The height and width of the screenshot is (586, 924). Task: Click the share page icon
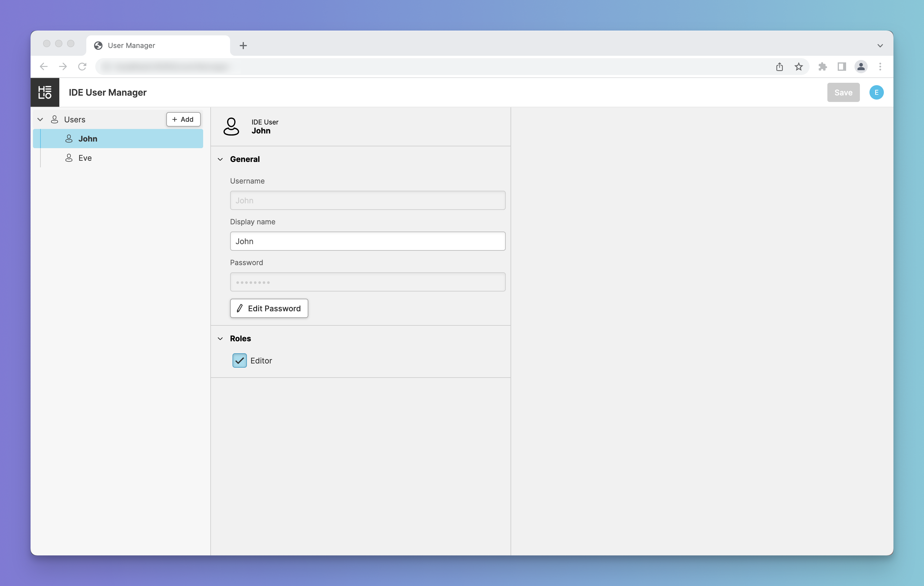(779, 67)
